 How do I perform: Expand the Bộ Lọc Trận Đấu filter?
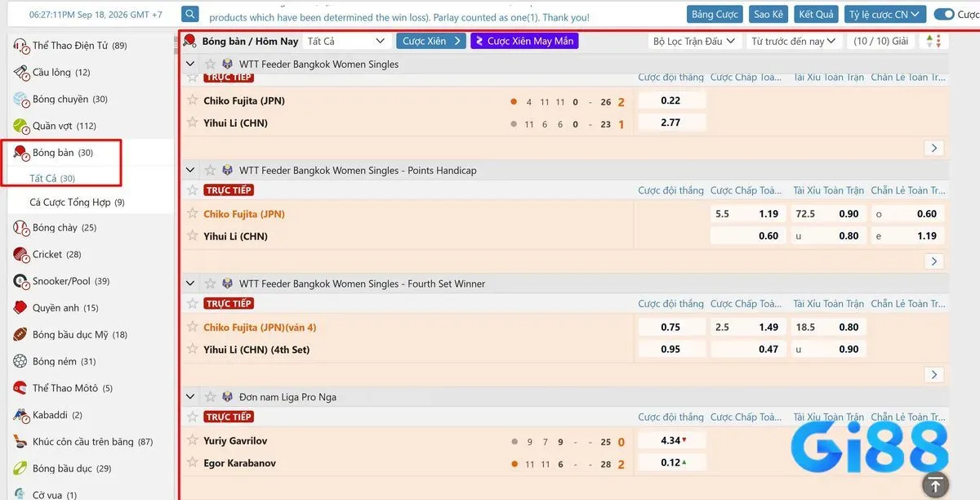point(693,41)
